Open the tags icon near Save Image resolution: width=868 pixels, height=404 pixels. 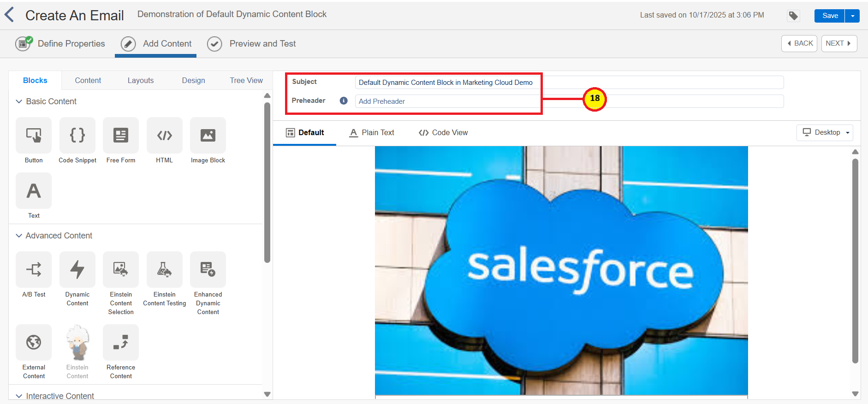(x=793, y=16)
